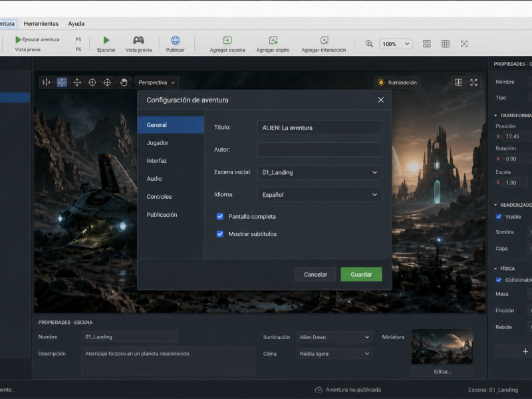The image size is (532, 399).
Task: Click the fit-to-screen icon in toolbar
Action: tap(464, 44)
